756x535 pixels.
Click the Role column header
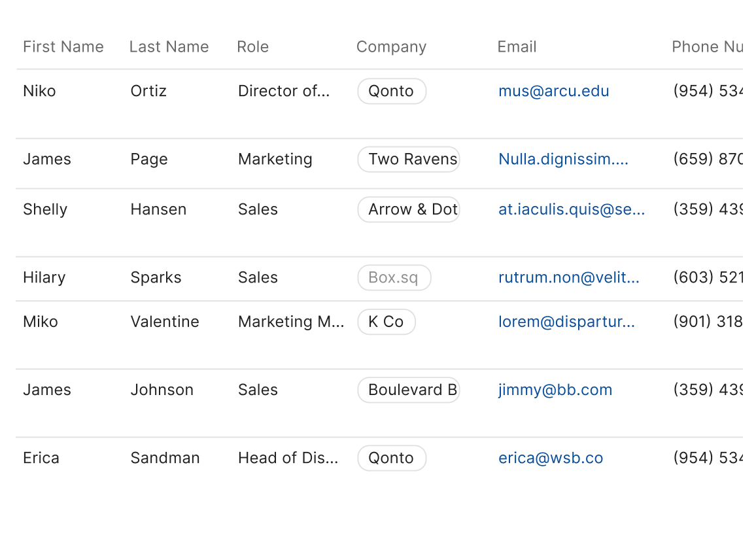click(x=252, y=46)
